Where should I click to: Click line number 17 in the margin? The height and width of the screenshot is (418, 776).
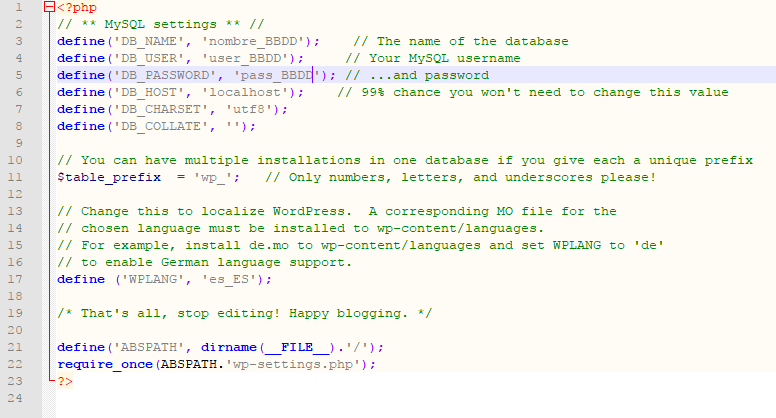(15, 279)
